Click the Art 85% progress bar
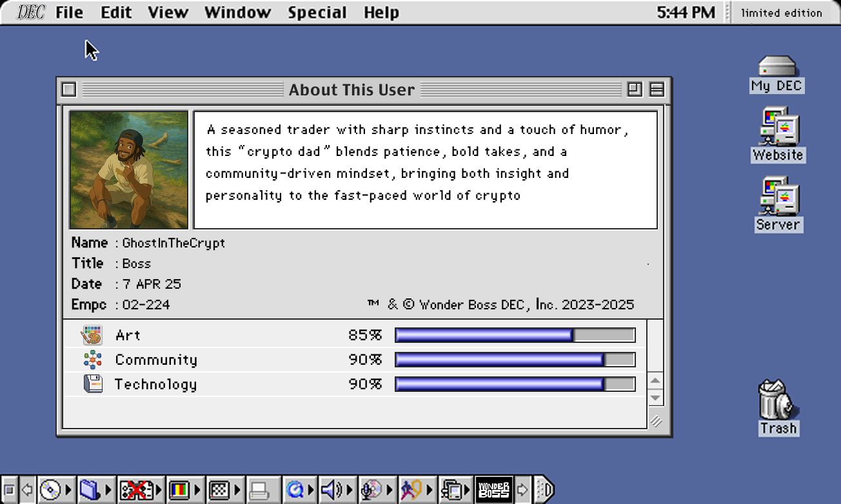This screenshot has height=504, width=841. click(515, 335)
